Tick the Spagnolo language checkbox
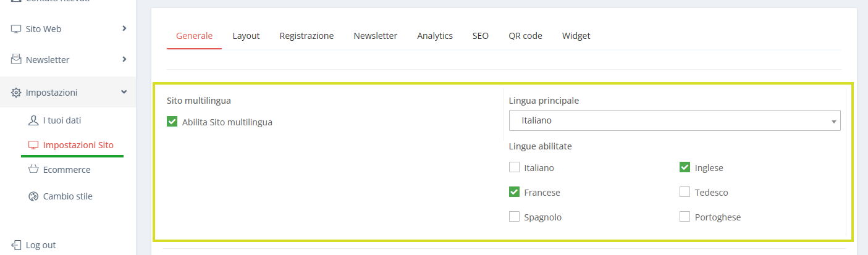The width and height of the screenshot is (868, 255). tap(514, 217)
